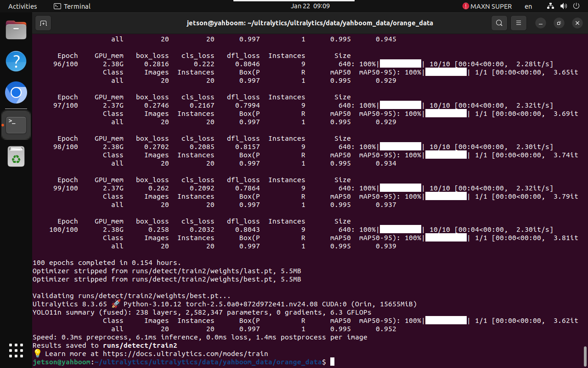
Task: Launch Files from the dock
Action: point(16,30)
